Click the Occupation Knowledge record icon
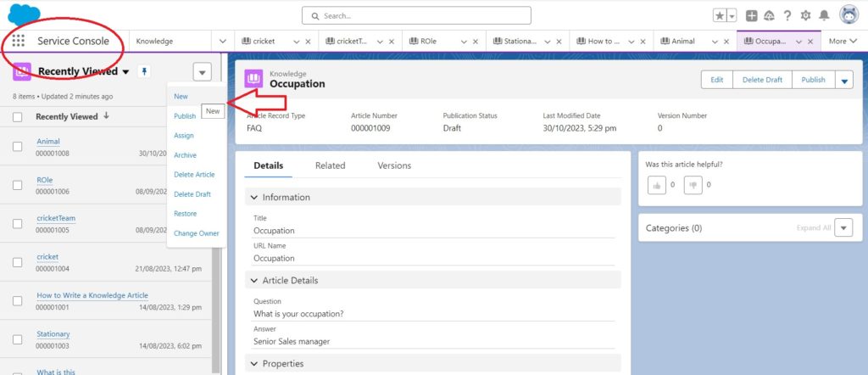The width and height of the screenshot is (868, 375). pos(253,79)
